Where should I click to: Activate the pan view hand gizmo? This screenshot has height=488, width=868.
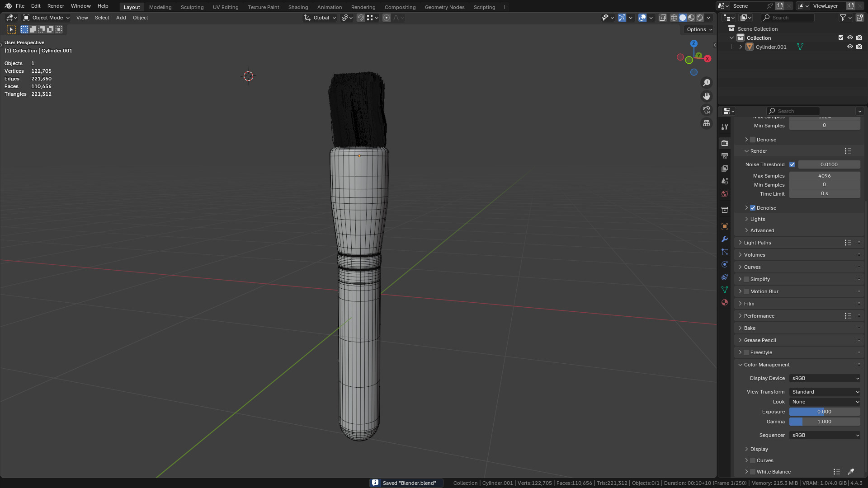tap(707, 96)
